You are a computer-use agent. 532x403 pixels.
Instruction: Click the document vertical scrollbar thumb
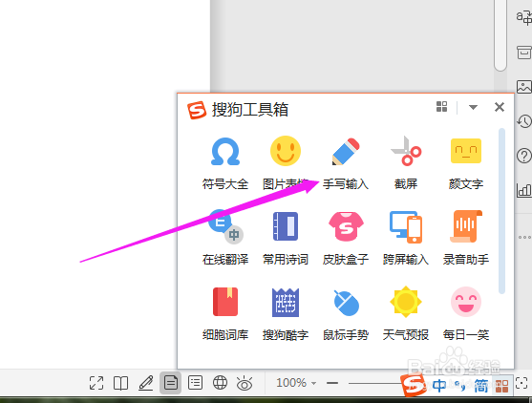pos(500,35)
